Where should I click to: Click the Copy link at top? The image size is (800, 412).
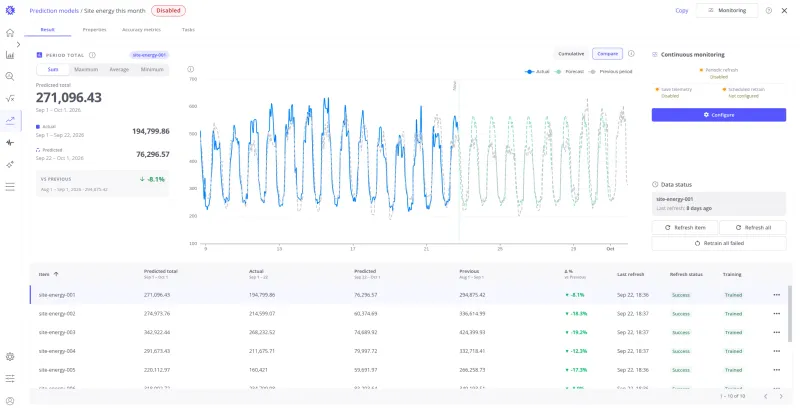point(682,11)
